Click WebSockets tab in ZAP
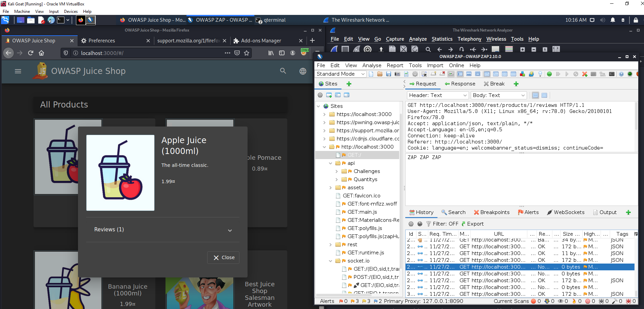 [x=566, y=212]
